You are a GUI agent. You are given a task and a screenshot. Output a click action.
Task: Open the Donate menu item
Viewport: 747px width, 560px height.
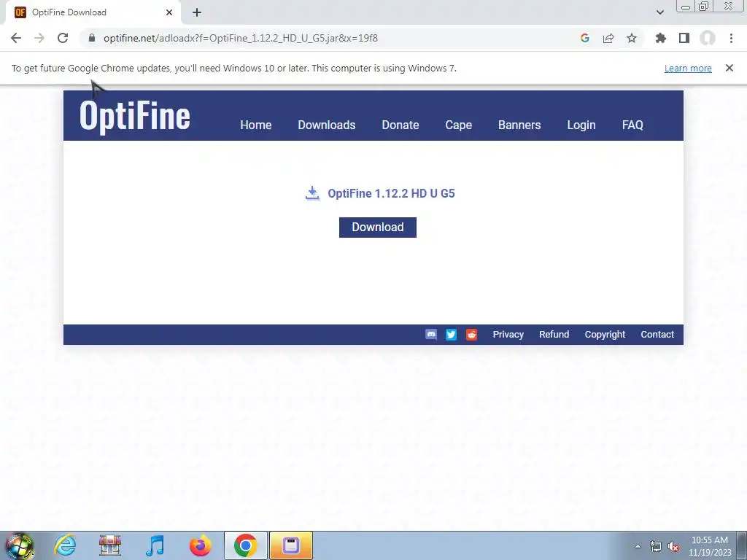coord(400,125)
